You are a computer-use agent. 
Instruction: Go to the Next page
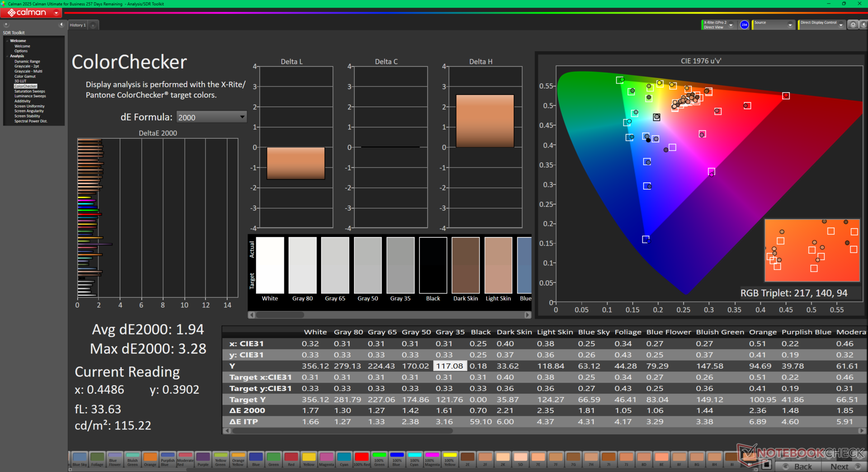point(844,467)
